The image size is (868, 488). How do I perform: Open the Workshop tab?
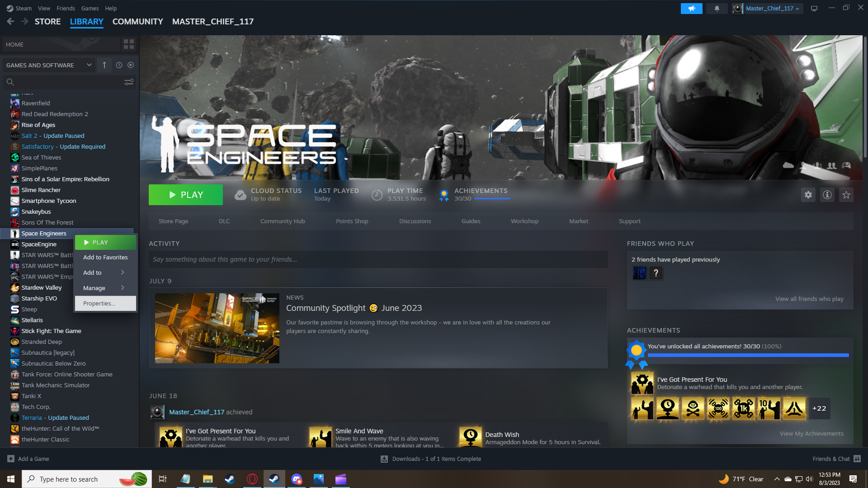tap(524, 221)
